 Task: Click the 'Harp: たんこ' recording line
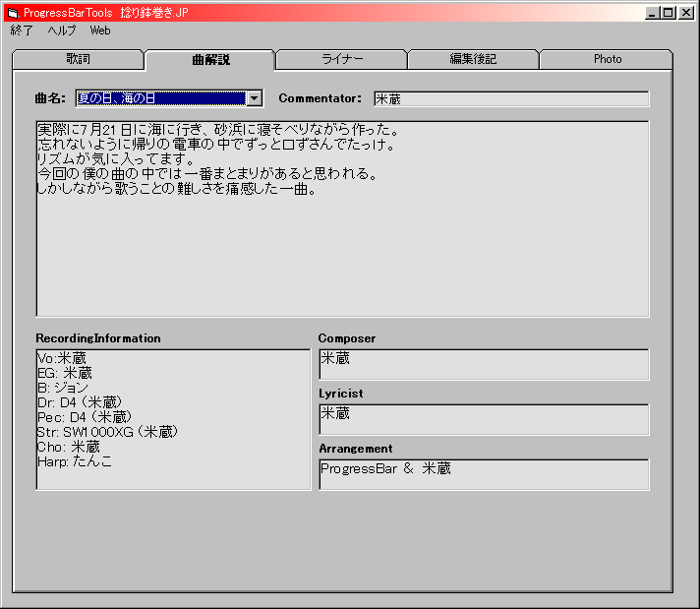pyautogui.click(x=75, y=461)
